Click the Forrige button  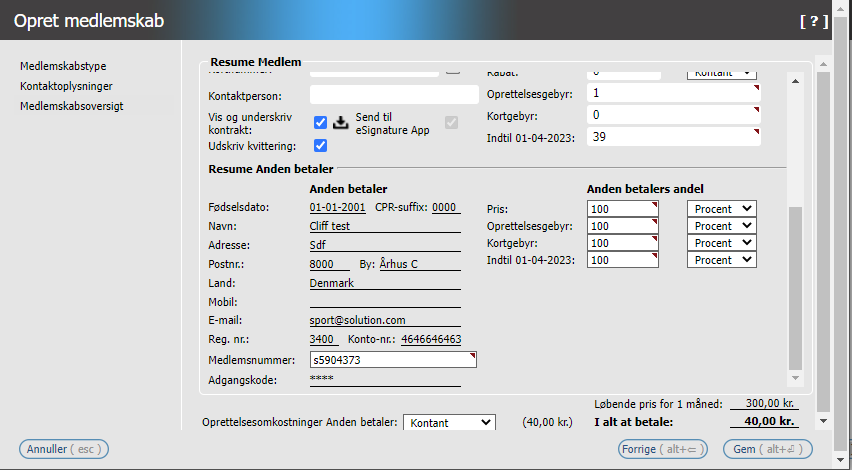[663, 449]
